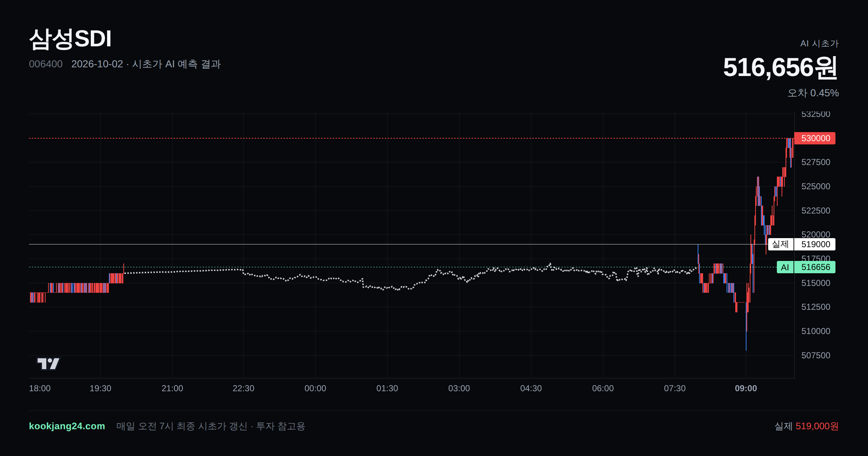
Task: Click the 2026-10-02 시초가 AI 예측 결과 subtitle
Action: (x=146, y=64)
